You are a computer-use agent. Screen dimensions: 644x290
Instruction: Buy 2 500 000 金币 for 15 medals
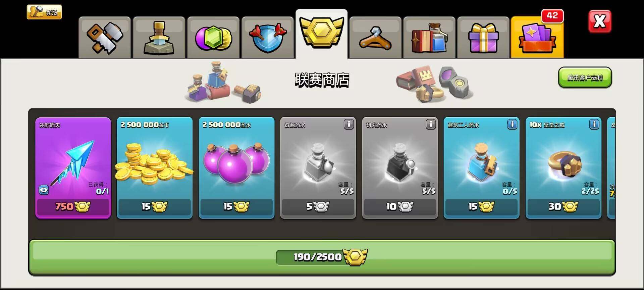[x=155, y=206]
